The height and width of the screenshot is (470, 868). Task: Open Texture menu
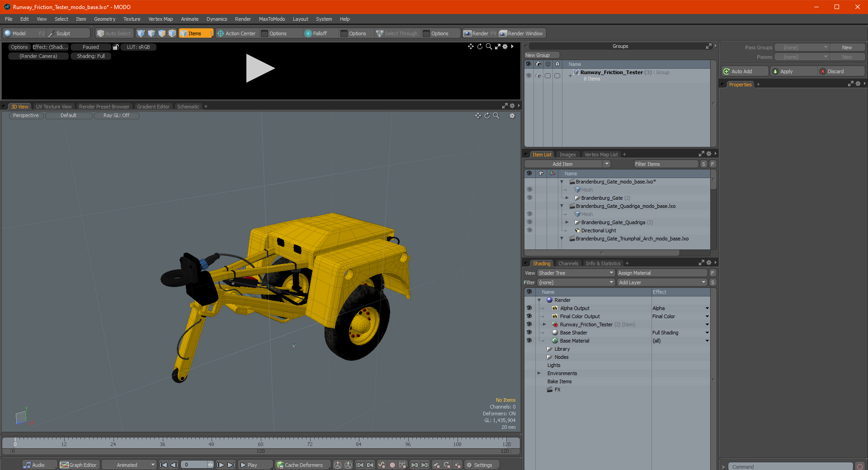point(132,19)
